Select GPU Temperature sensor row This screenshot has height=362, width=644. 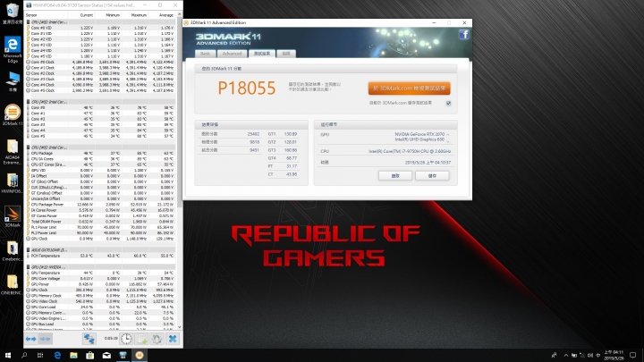[x=100, y=273]
